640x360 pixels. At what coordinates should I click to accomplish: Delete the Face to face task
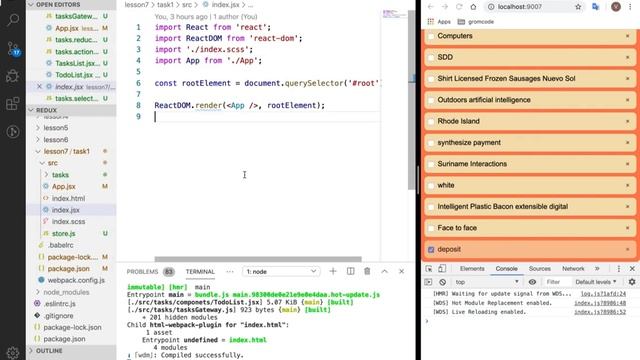[627, 228]
